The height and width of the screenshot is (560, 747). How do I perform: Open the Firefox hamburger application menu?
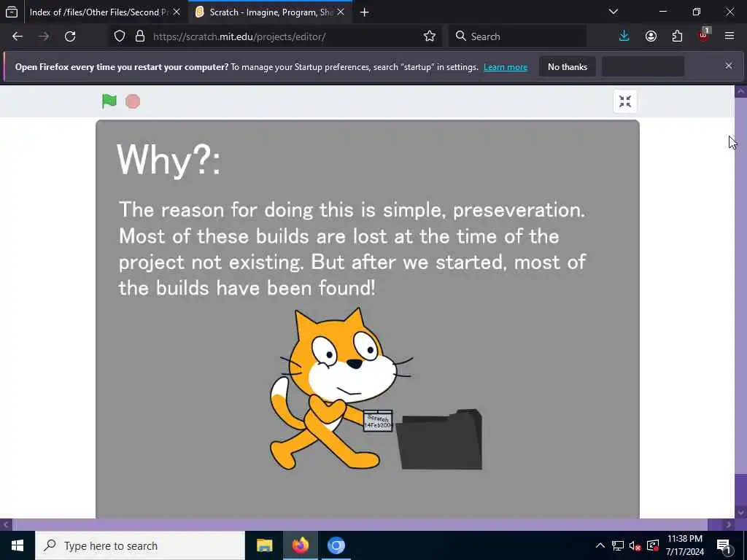click(x=729, y=36)
